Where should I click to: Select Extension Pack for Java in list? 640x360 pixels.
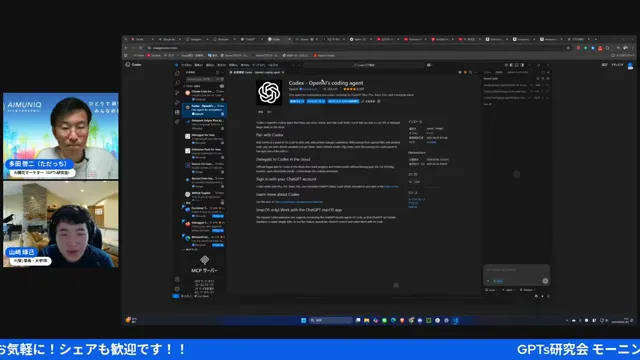coord(204,153)
